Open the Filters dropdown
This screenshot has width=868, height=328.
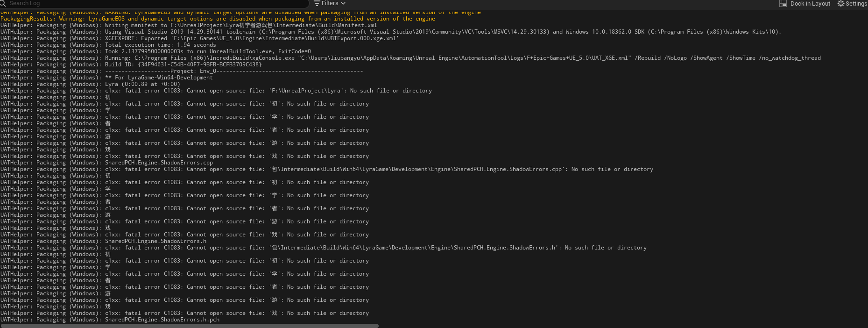pyautogui.click(x=330, y=3)
